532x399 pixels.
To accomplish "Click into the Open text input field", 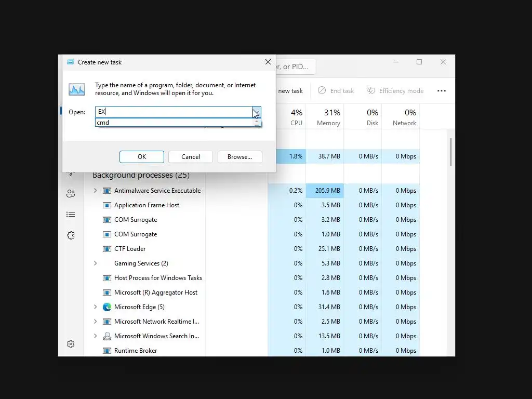I will click(174, 112).
